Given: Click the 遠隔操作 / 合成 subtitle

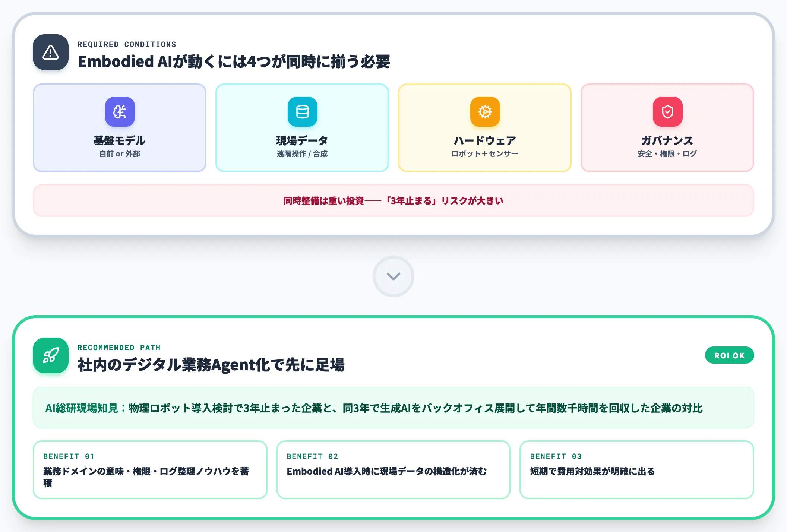Looking at the screenshot, I should [x=302, y=154].
